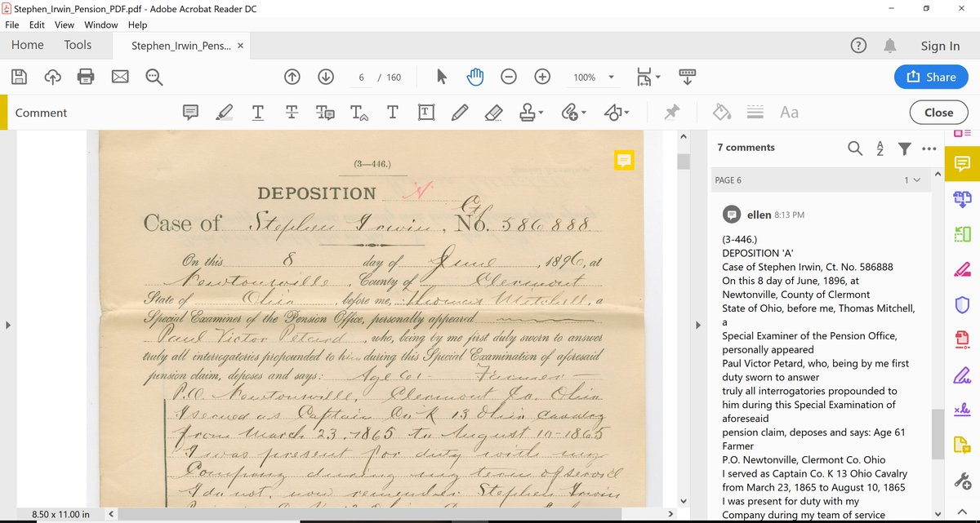Choose the eraser tool
Image resolution: width=980 pixels, height=523 pixels.
click(493, 113)
